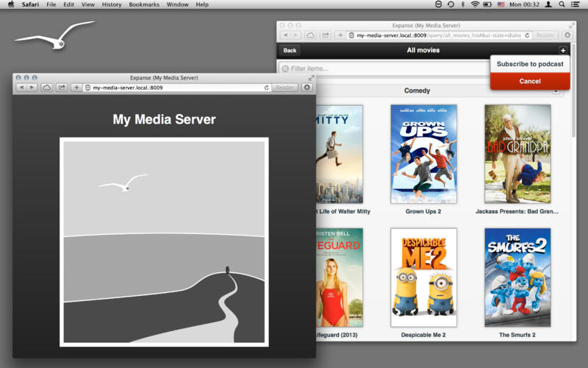Viewport: 588px width, 368px height.
Task: Click the Back button on All movies page
Action: click(x=290, y=50)
